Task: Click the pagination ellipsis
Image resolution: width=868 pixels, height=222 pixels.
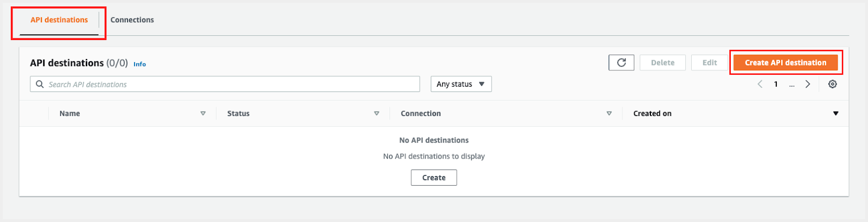Action: coord(792,85)
